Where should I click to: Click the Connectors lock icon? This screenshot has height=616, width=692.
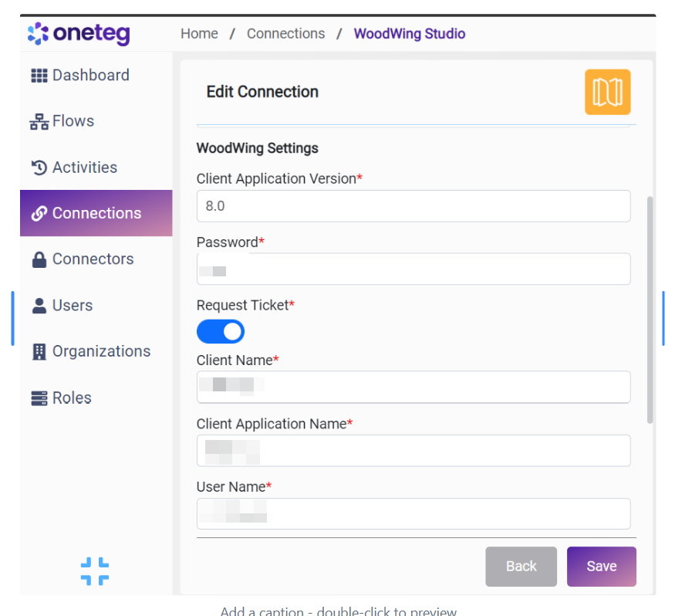coord(39,260)
